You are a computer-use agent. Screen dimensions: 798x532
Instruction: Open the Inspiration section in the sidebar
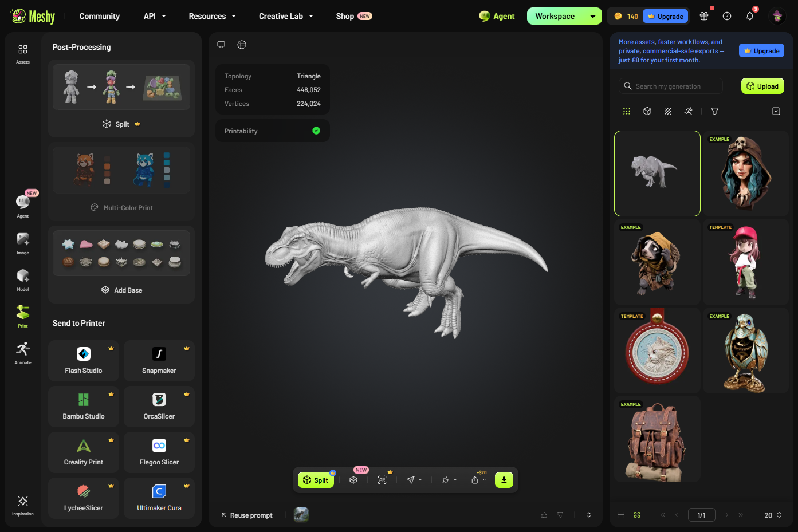pyautogui.click(x=23, y=505)
